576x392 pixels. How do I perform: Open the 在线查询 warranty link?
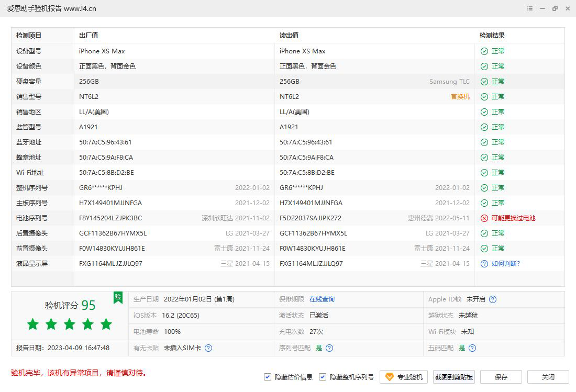click(322, 299)
